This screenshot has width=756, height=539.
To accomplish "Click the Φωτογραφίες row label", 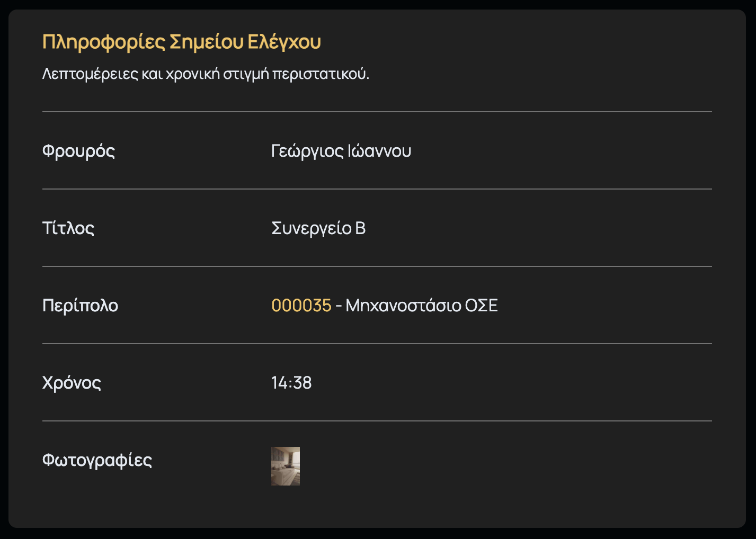I will click(x=97, y=459).
